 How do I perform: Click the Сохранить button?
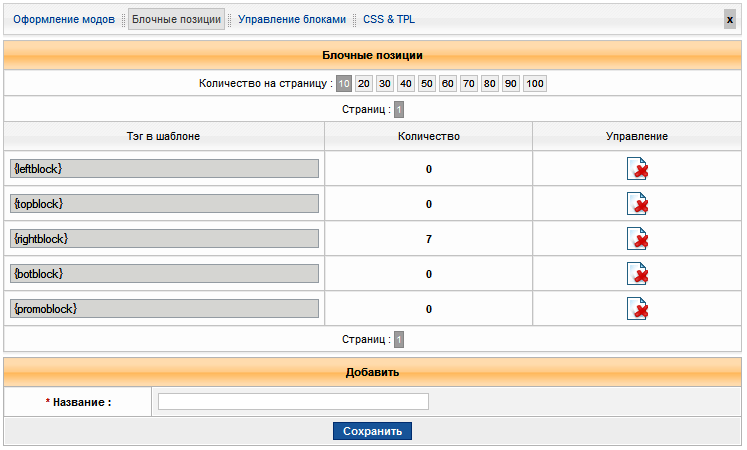[372, 431]
